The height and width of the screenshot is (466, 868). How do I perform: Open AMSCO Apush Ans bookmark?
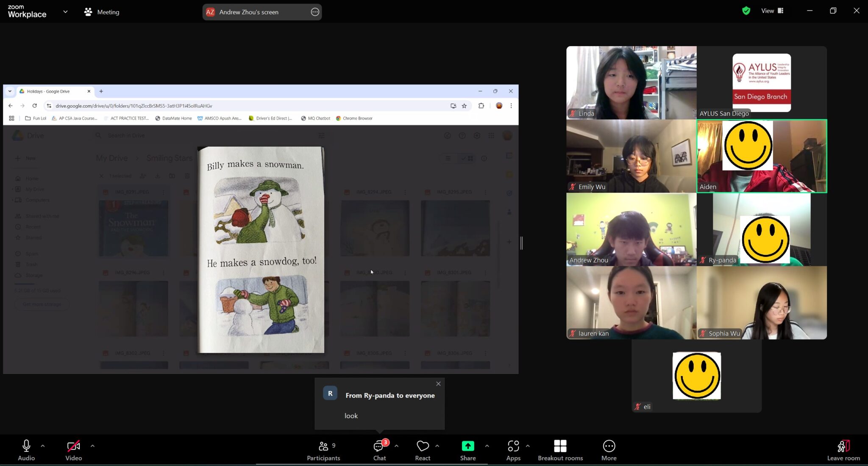pyautogui.click(x=220, y=118)
